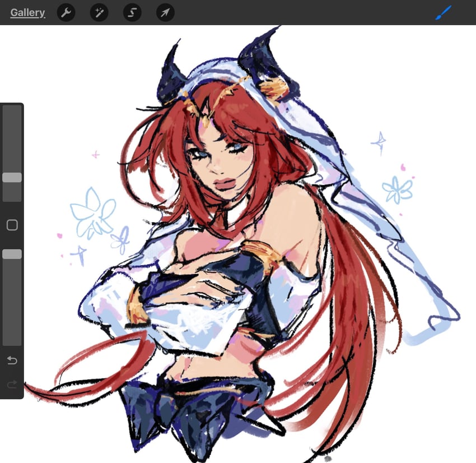Open the Gallery view
476x463 pixels.
point(27,13)
